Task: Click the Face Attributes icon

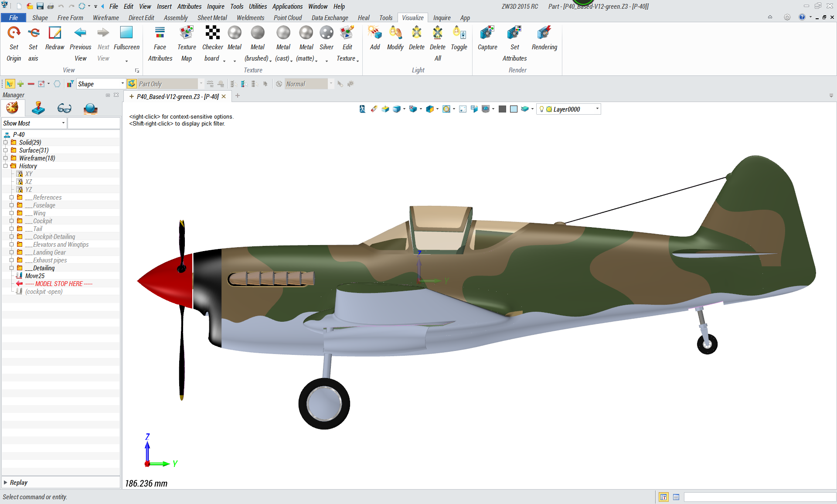Action: pyautogui.click(x=160, y=33)
